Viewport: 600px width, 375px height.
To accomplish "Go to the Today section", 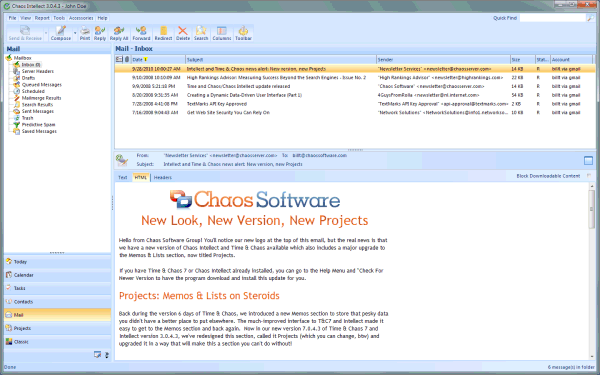I will (x=57, y=262).
